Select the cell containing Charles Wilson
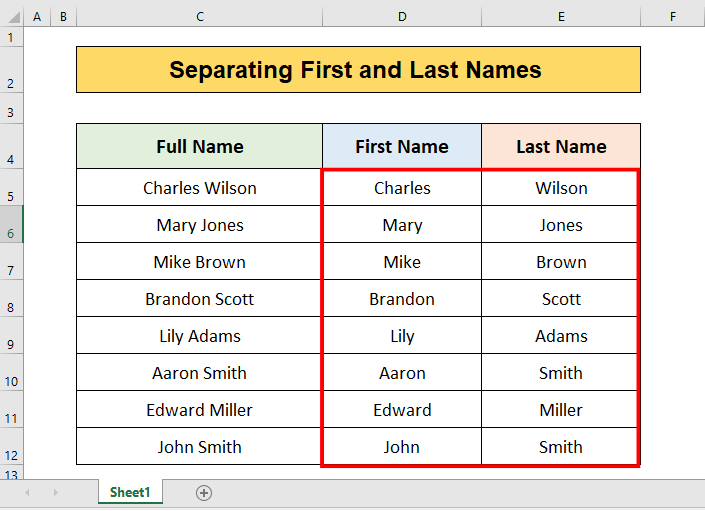 coord(200,188)
